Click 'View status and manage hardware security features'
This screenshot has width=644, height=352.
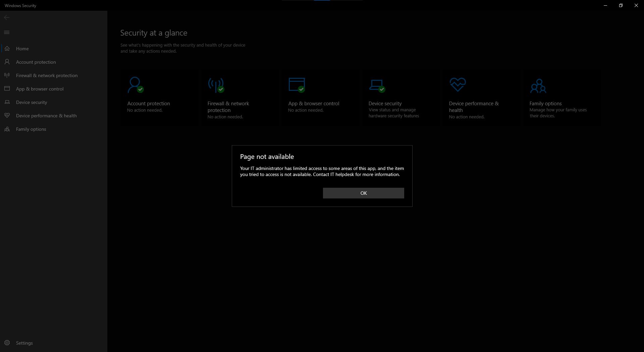[x=394, y=113]
